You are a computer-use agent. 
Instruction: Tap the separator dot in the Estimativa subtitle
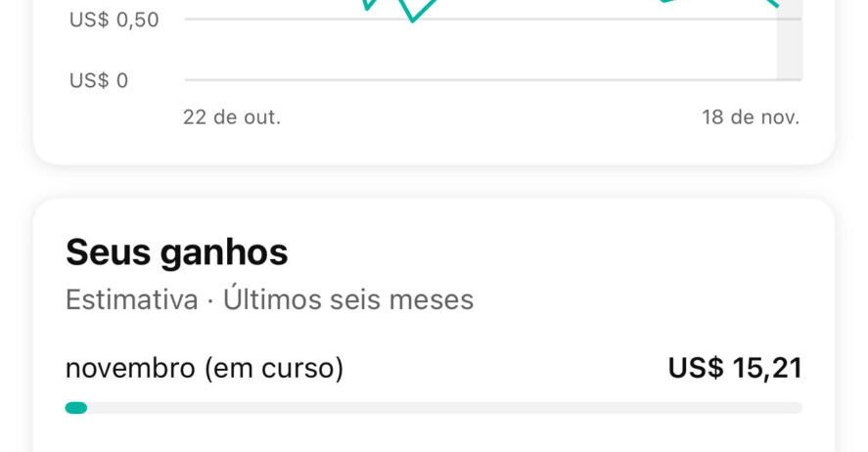coord(210,300)
